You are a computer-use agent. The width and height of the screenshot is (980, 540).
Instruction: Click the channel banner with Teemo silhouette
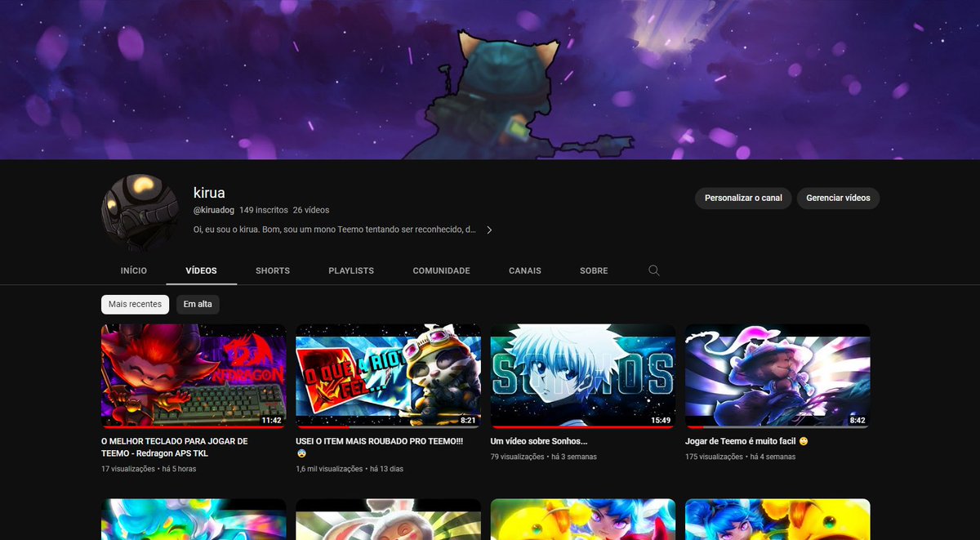(490, 79)
